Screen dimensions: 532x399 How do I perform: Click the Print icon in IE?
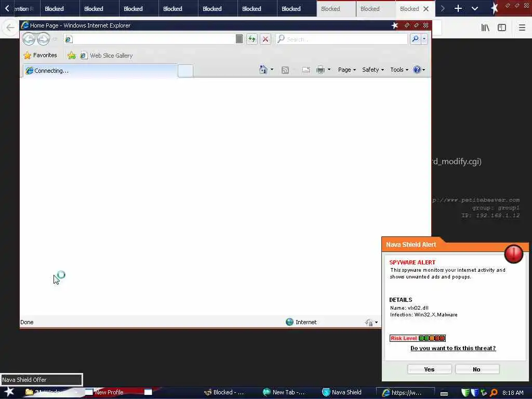(320, 70)
